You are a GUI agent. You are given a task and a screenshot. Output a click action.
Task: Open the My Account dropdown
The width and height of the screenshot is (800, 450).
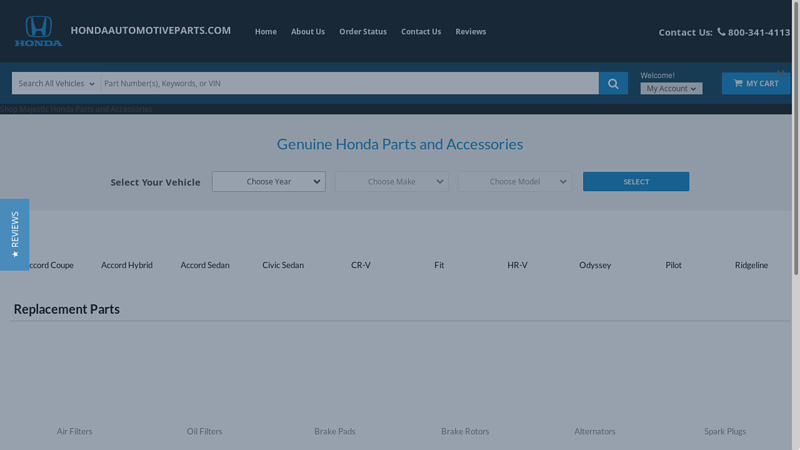(671, 88)
